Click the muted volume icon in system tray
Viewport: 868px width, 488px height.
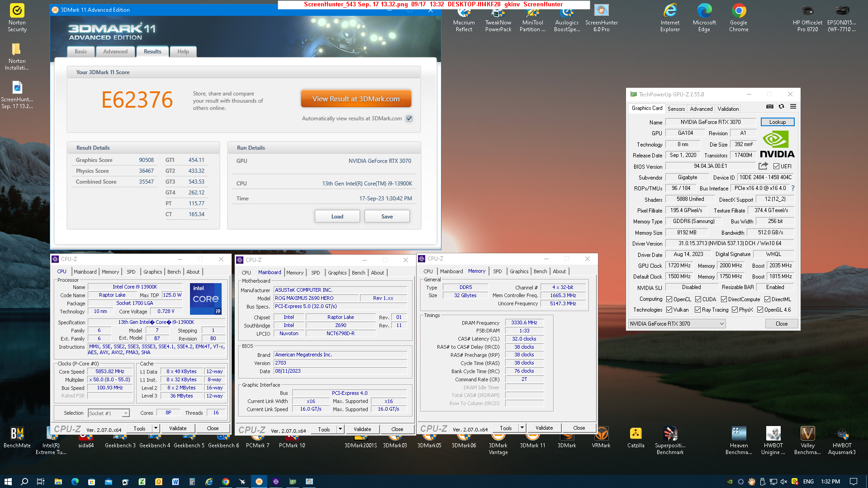tap(783, 482)
